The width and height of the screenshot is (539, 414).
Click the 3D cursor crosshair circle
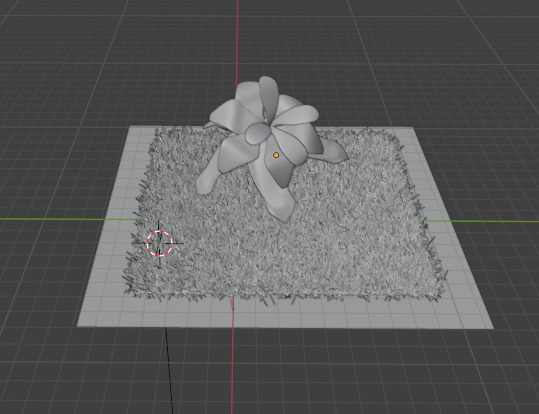(x=160, y=243)
